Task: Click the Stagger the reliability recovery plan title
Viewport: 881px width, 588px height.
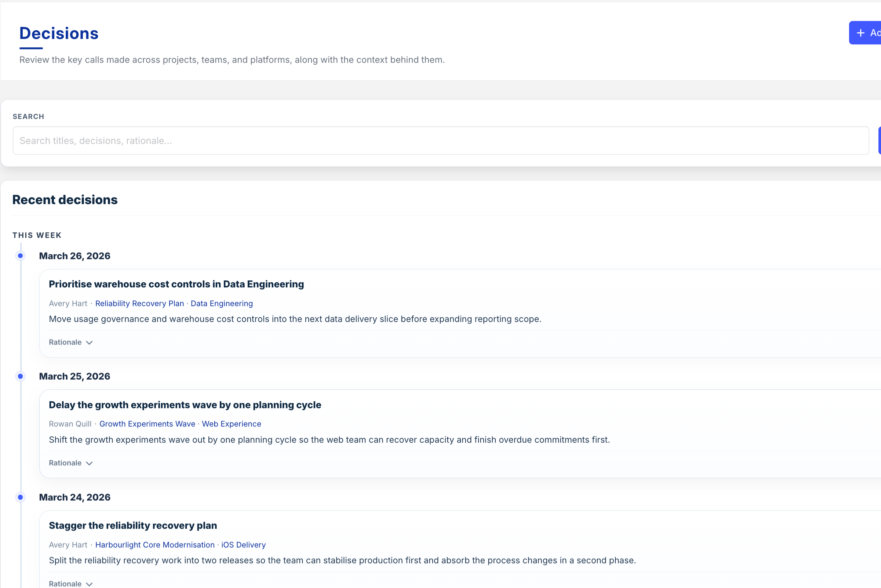Action: [x=133, y=525]
